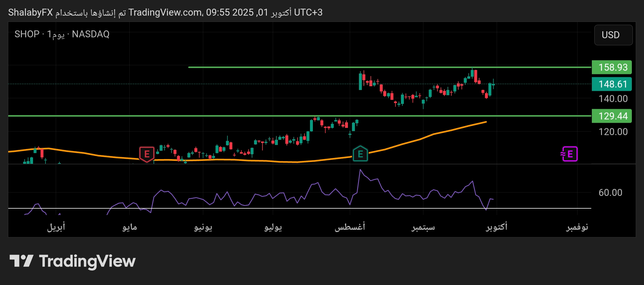644x285 pixels.
Task: Click the green earnings E marker
Action: [x=360, y=154]
